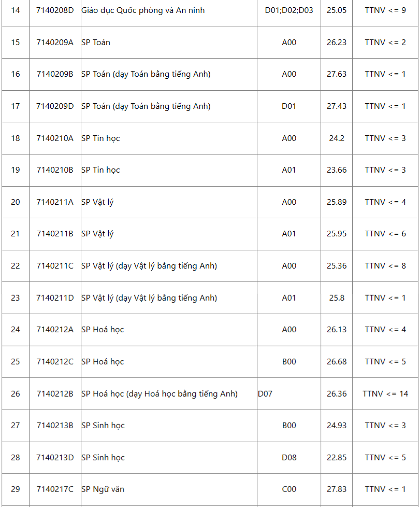Click the D01;D02;D03 subject combination cell

coord(289,10)
